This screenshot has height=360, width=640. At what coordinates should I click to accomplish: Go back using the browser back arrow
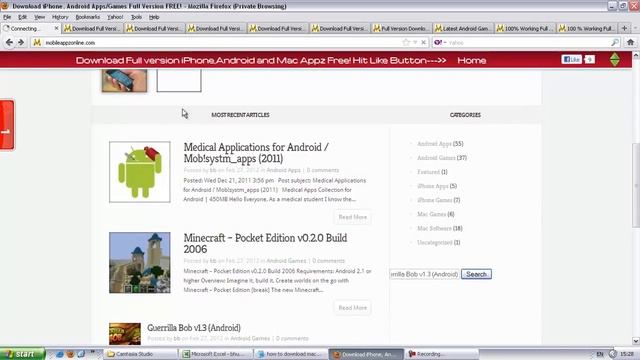[9, 42]
